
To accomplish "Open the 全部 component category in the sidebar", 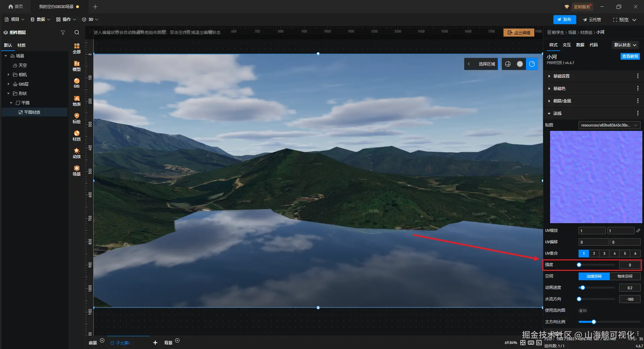I will [x=77, y=48].
